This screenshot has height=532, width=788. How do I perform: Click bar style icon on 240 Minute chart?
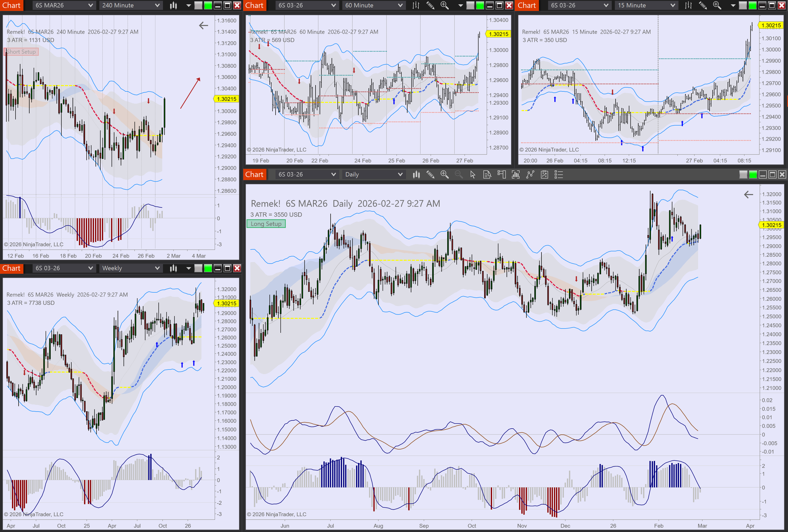[173, 5]
